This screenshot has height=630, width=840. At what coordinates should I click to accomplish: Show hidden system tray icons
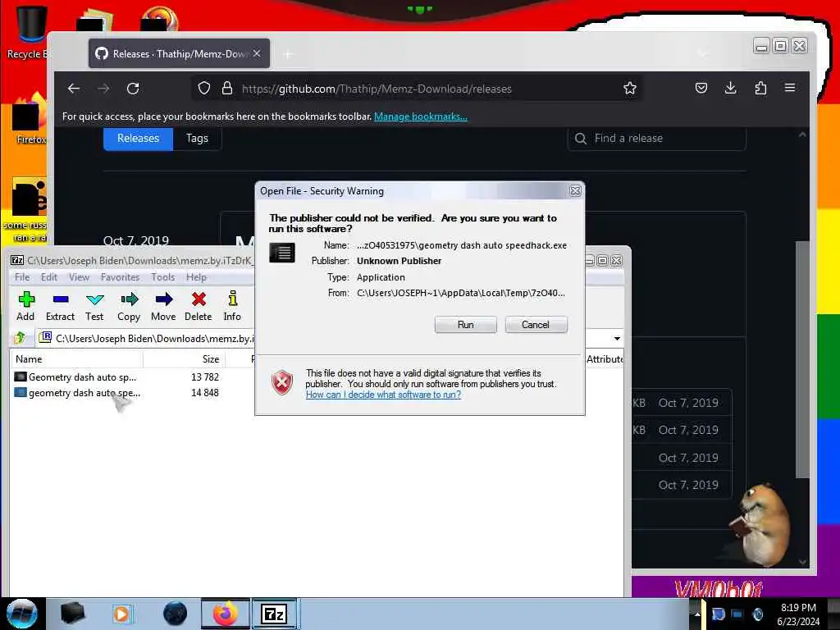point(697,614)
